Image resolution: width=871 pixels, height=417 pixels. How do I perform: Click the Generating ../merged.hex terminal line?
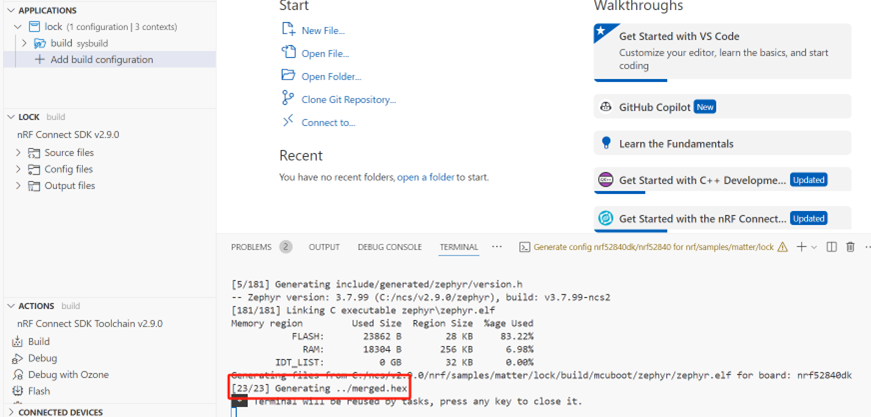[x=319, y=388]
